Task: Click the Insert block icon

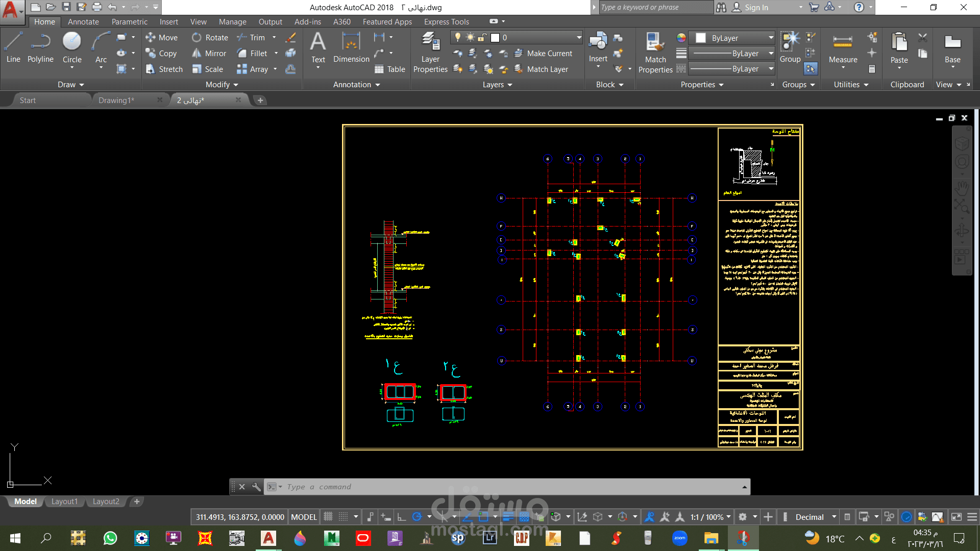Action: tap(598, 45)
